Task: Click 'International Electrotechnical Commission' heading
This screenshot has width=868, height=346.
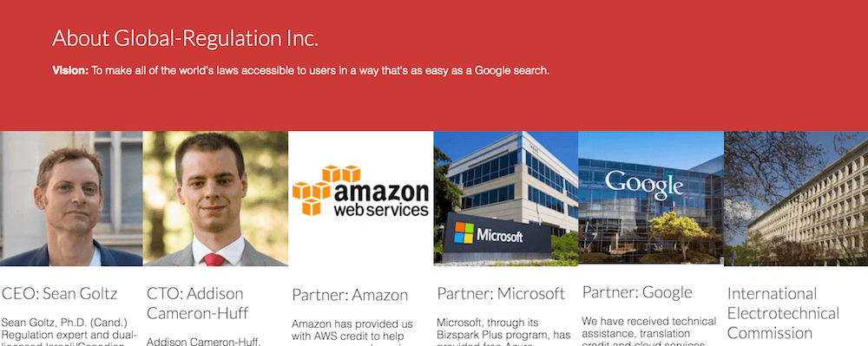Action: 783,313
